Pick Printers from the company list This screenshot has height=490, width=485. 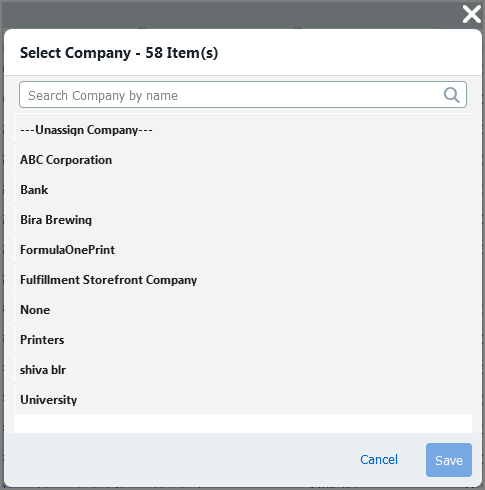point(243,340)
